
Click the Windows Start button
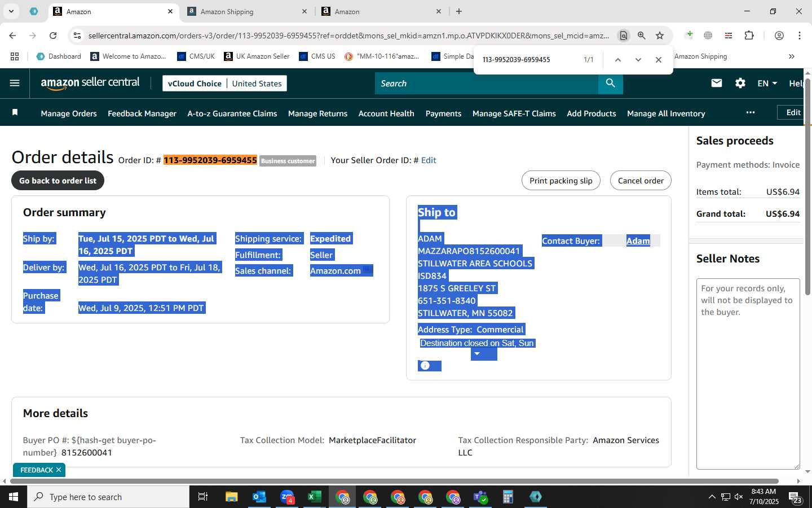(14, 497)
